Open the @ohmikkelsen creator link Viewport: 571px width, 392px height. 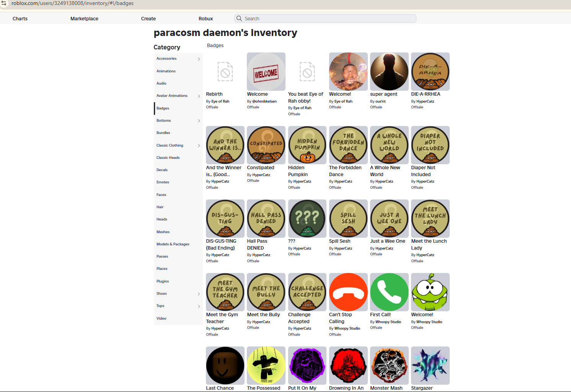(x=264, y=101)
